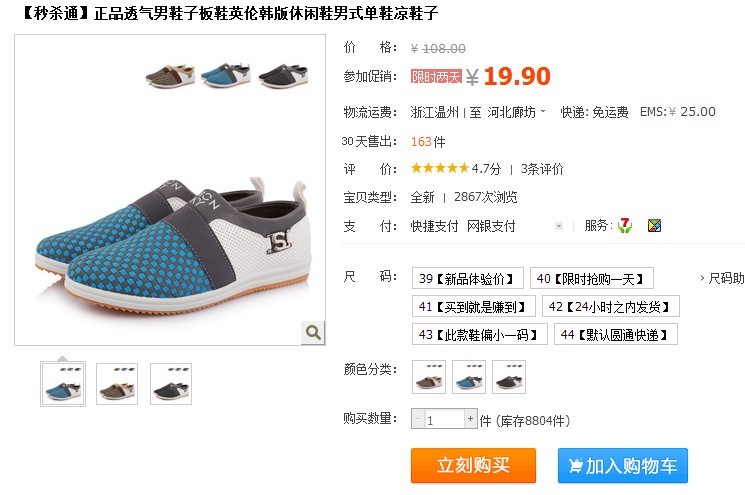Click the 加入购物车 add to cart button
The height and width of the screenshot is (495, 745).
[x=623, y=465]
